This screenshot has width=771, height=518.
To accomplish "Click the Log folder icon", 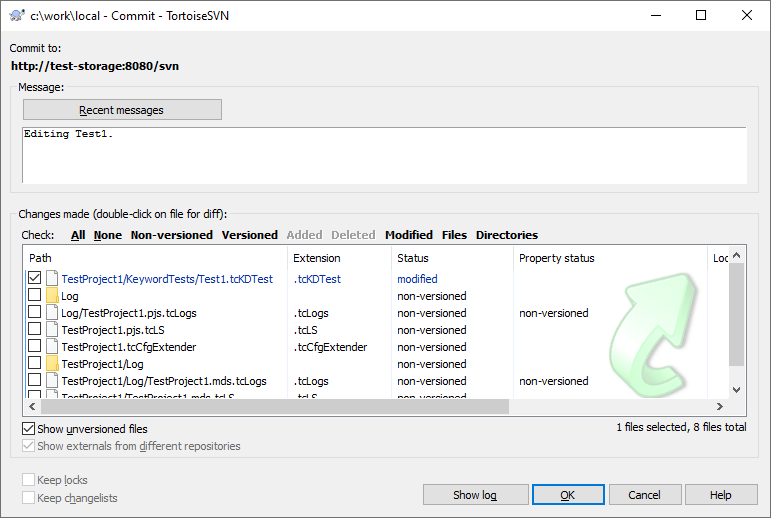I will click(52, 296).
